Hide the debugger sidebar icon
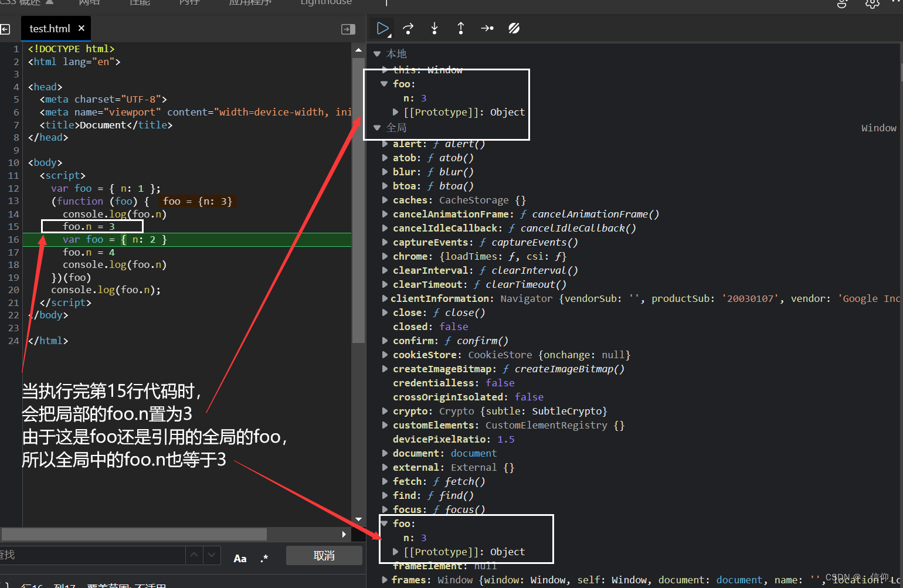The height and width of the screenshot is (588, 903). [x=348, y=29]
